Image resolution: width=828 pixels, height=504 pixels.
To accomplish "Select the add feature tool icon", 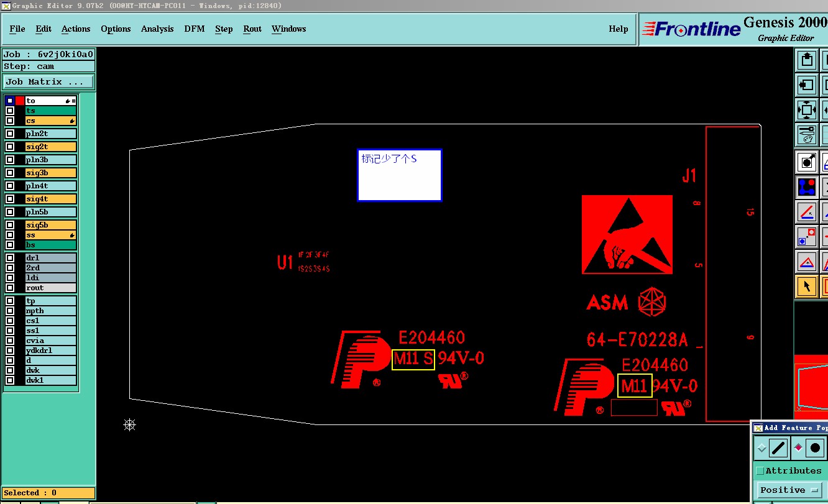I will click(807, 162).
